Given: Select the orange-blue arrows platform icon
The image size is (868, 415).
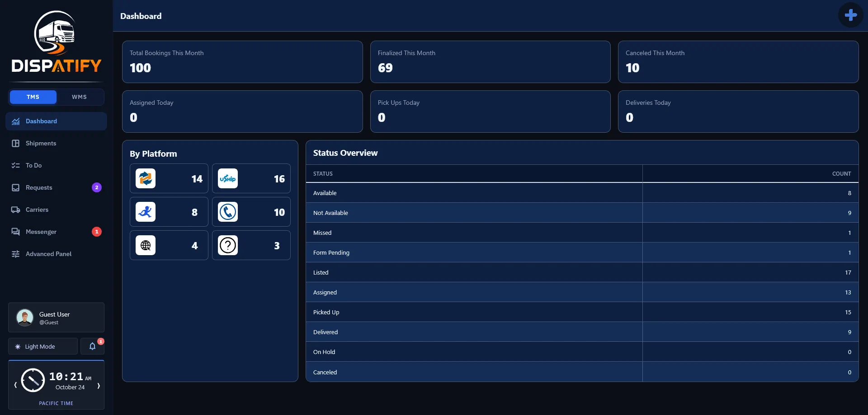Looking at the screenshot, I should click(146, 178).
